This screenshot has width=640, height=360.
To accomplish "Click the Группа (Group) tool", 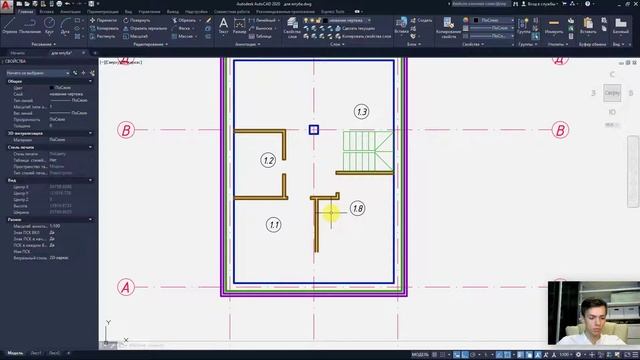I will click(523, 25).
